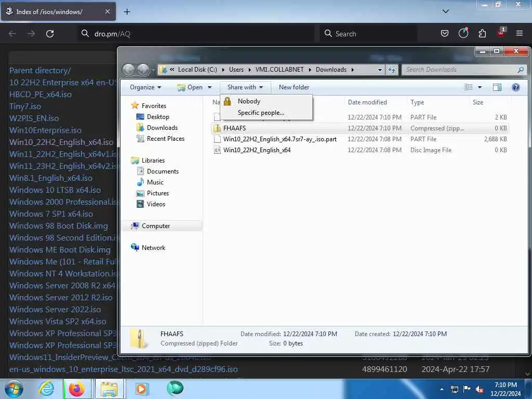Click the muted volume tray icon
Screen dimensions: 532x399
[x=479, y=389]
